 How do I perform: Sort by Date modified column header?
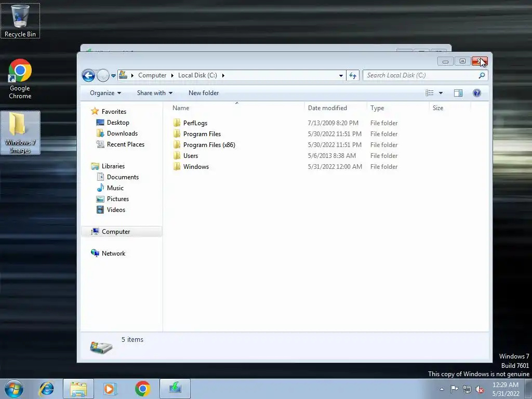point(336,108)
